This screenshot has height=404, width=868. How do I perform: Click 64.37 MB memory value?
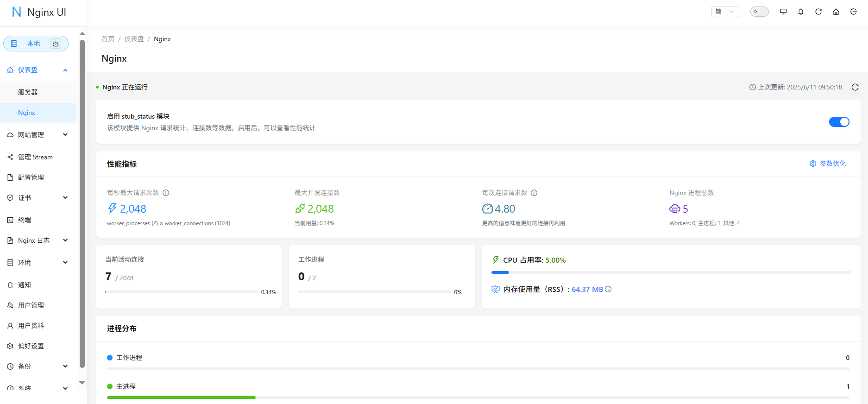click(587, 289)
